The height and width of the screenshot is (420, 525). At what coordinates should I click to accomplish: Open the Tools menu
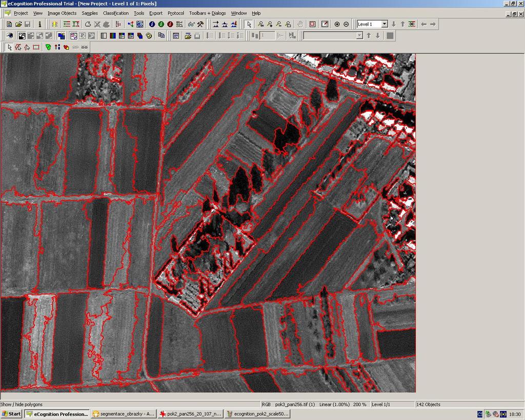(x=139, y=13)
